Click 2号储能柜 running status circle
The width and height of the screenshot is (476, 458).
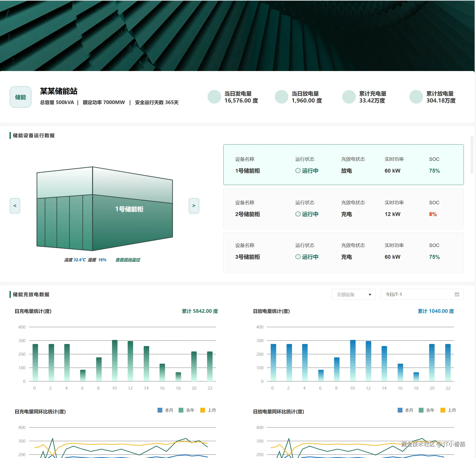tap(298, 214)
